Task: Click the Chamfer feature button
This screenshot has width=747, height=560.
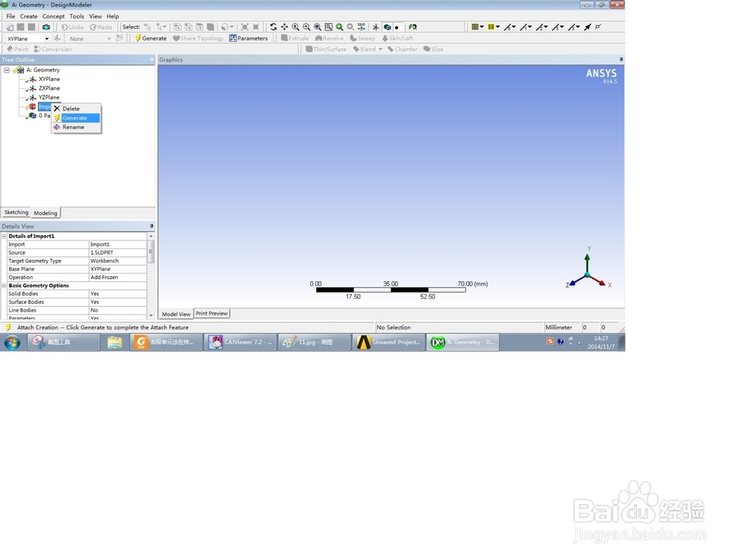Action: [402, 49]
